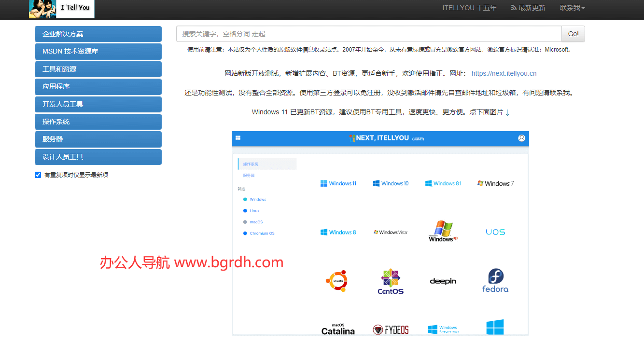Select the macOS Catalina logo

338,329
